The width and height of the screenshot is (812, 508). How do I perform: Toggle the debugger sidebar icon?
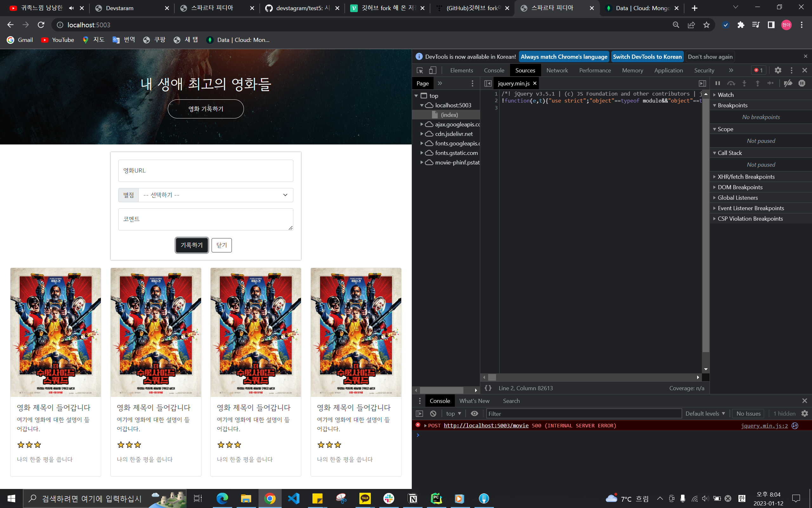pyautogui.click(x=702, y=83)
